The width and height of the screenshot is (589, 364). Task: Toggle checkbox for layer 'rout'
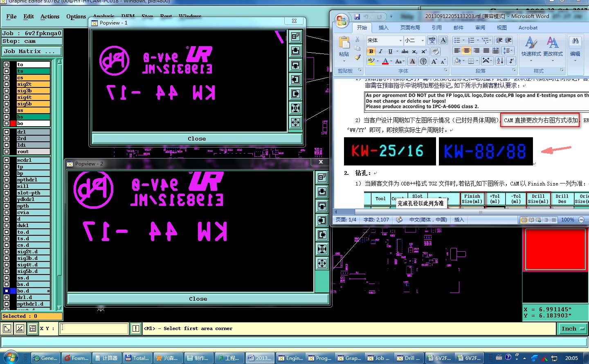pos(7,152)
